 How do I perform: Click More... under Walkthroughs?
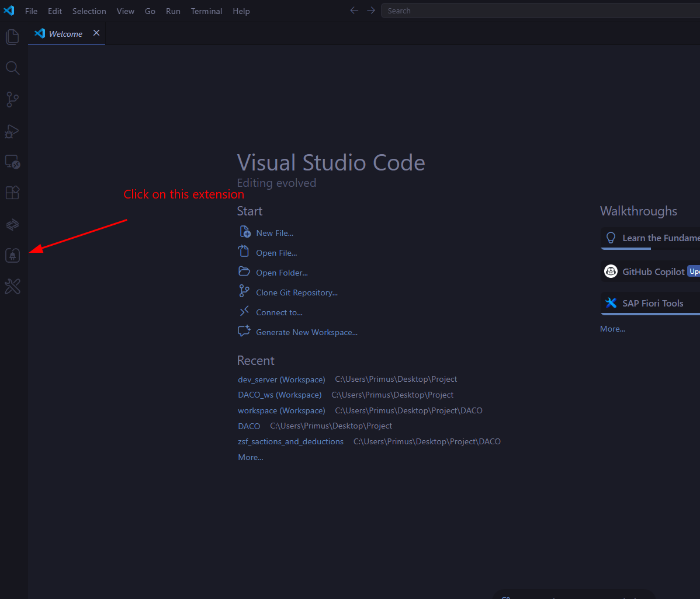[612, 329]
